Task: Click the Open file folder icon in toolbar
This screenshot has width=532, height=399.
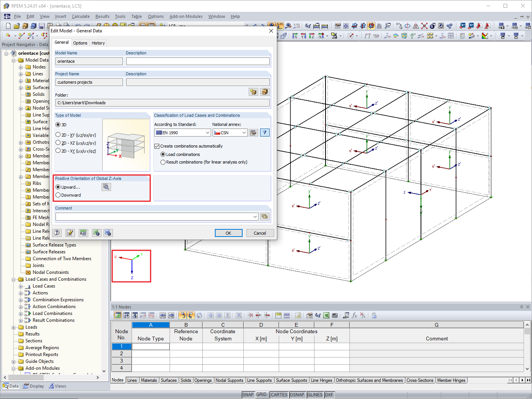Action: point(16,26)
